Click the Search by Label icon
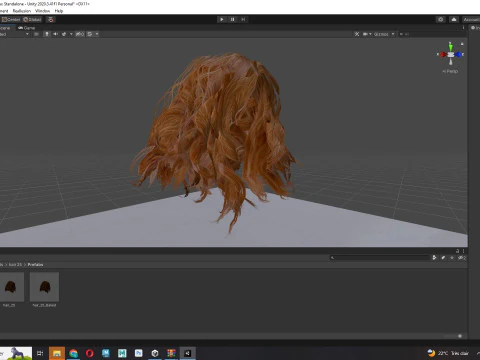Image resolution: width=480 pixels, height=360 pixels. tap(443, 257)
